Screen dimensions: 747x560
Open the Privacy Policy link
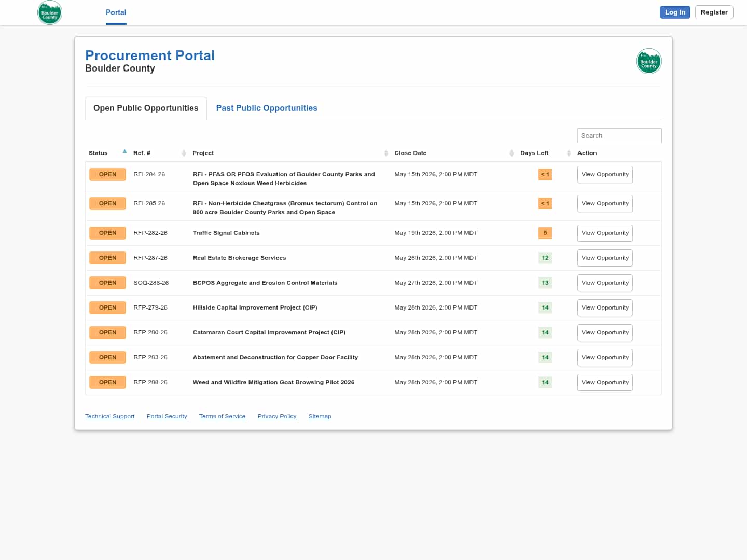click(x=277, y=416)
